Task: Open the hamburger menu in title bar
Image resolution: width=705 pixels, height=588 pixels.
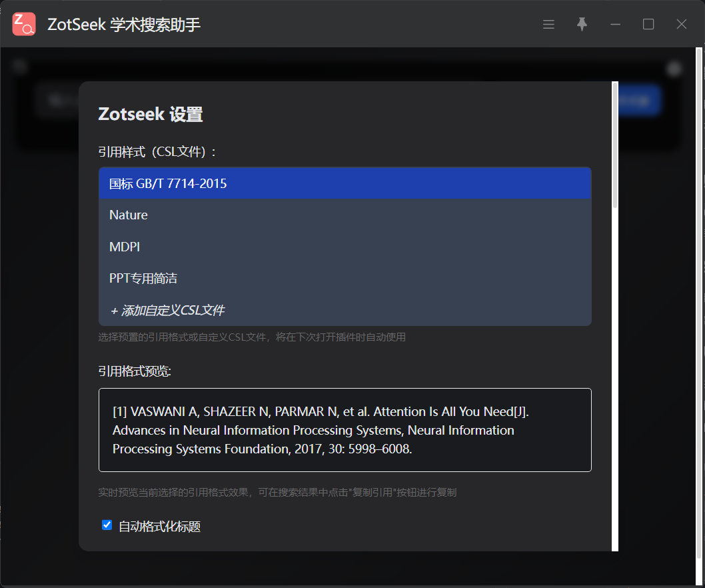Action: 548,24
